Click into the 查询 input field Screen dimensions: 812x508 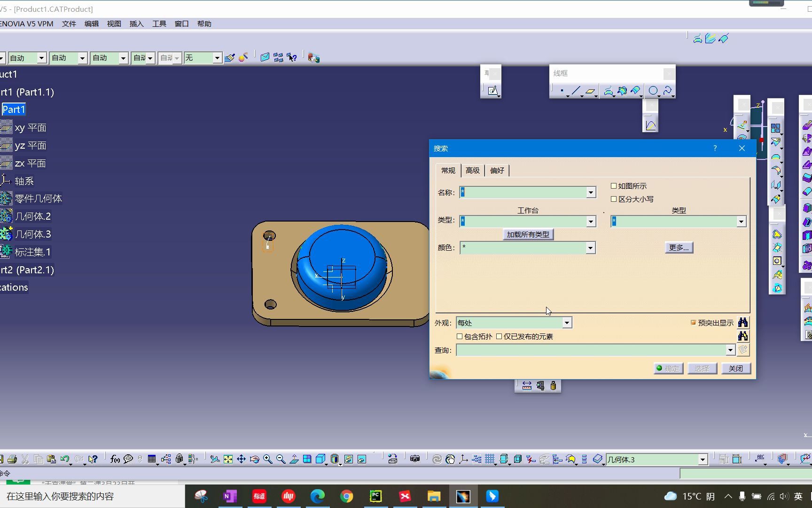coord(591,350)
